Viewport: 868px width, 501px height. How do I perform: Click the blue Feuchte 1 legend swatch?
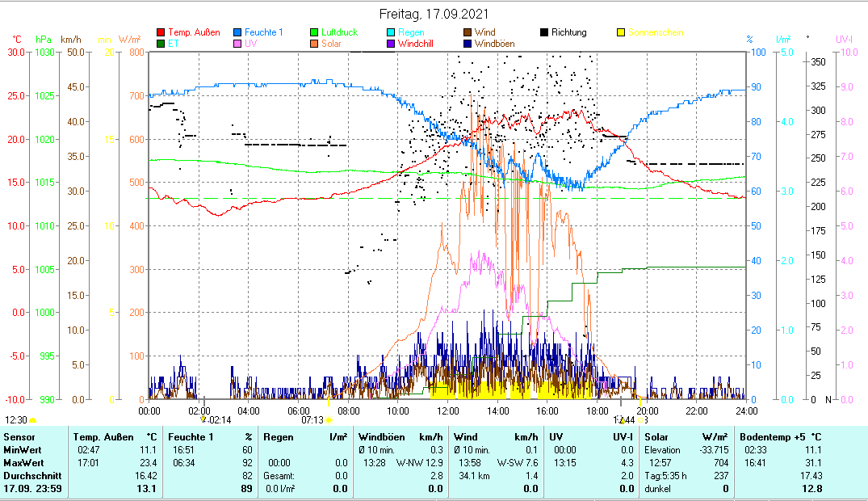coord(237,33)
